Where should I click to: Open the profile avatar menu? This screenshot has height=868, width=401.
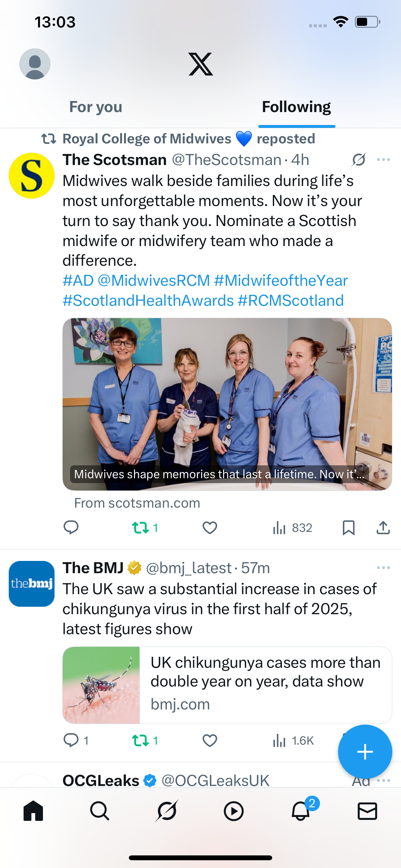tap(35, 64)
